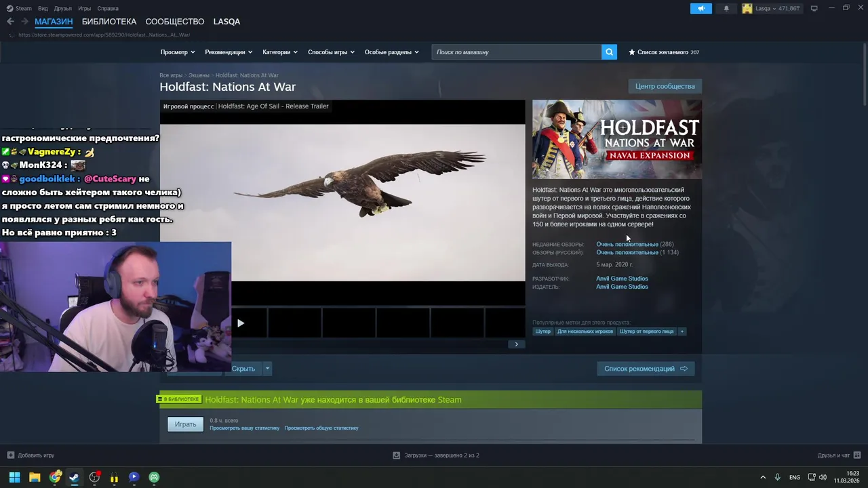Click the Steam announcements megaphone button

(701, 8)
